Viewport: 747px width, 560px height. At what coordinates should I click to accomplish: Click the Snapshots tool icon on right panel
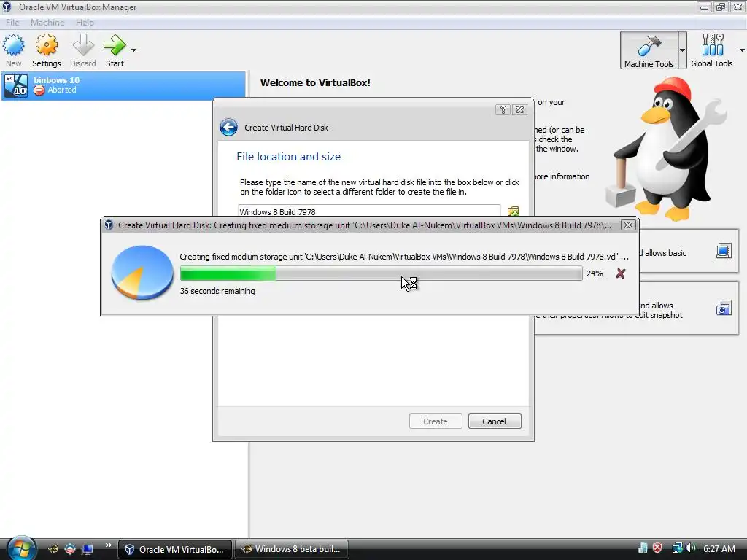coord(724,308)
